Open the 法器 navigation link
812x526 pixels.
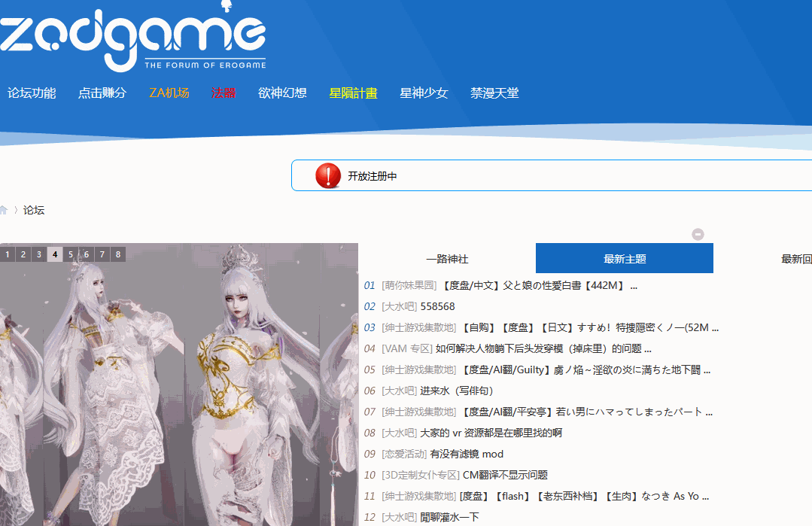224,93
